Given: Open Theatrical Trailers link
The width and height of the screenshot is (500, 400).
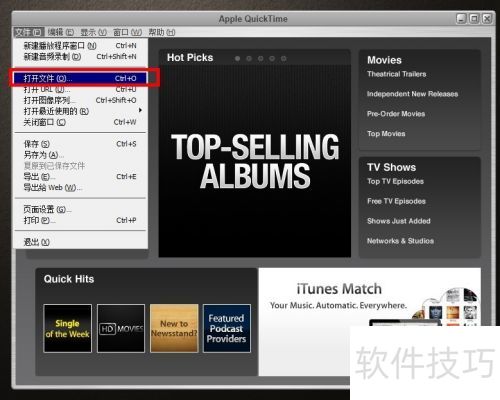Looking at the screenshot, I should [397, 74].
